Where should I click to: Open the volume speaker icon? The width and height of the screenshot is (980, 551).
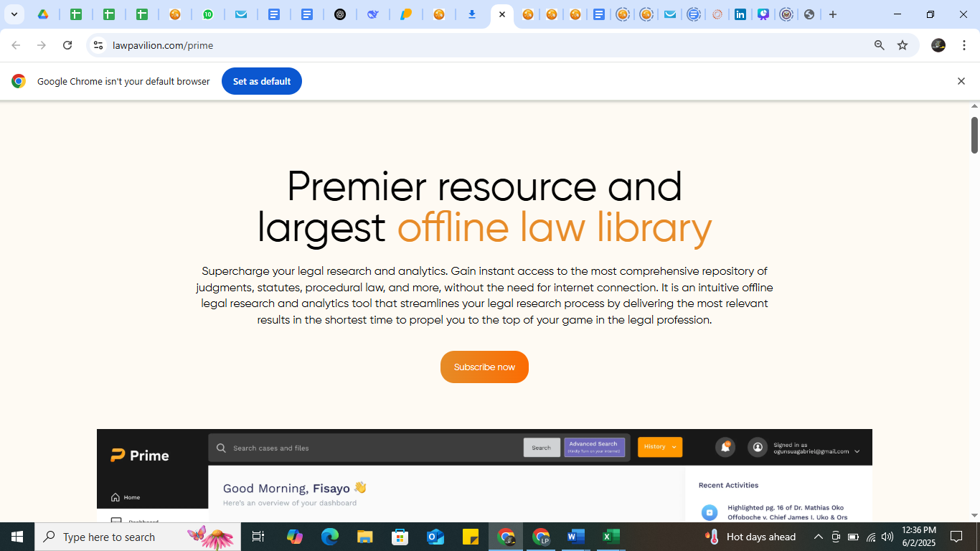887,537
